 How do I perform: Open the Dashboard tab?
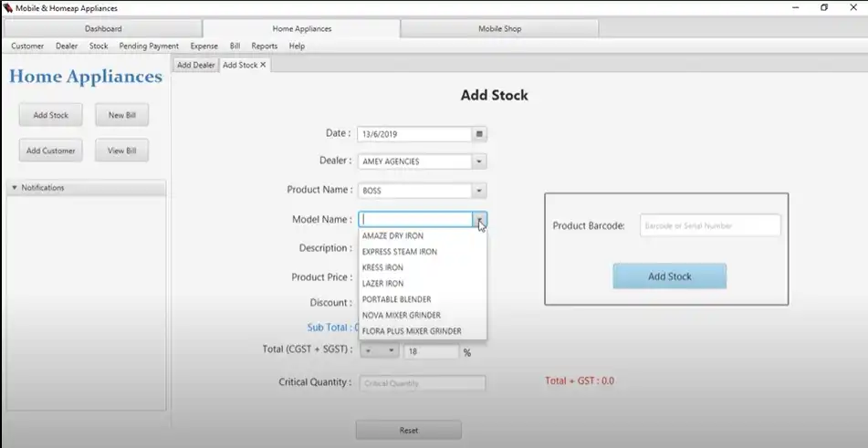pos(103,29)
